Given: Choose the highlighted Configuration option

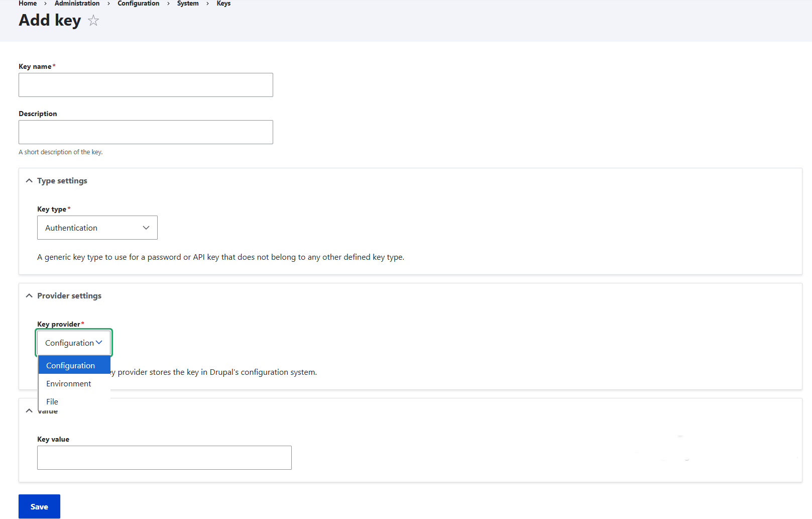Looking at the screenshot, I should [71, 365].
